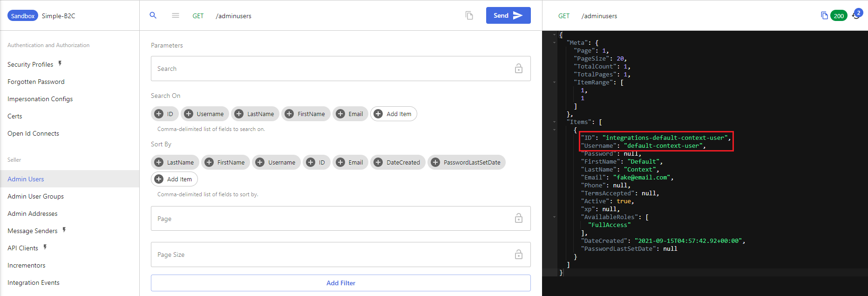Open Open Id Connects in the sidebar
Image resolution: width=868 pixels, height=296 pixels.
point(33,133)
